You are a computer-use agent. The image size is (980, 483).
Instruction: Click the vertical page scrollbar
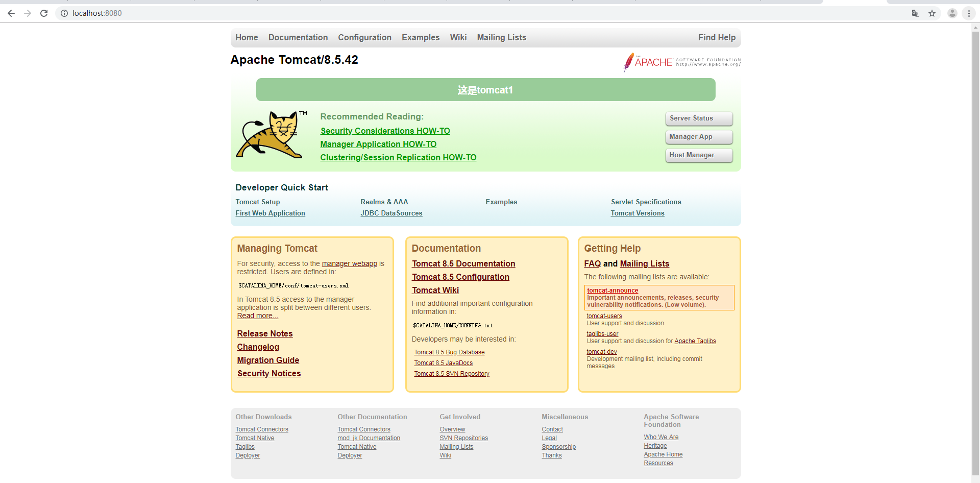pyautogui.click(x=975, y=253)
